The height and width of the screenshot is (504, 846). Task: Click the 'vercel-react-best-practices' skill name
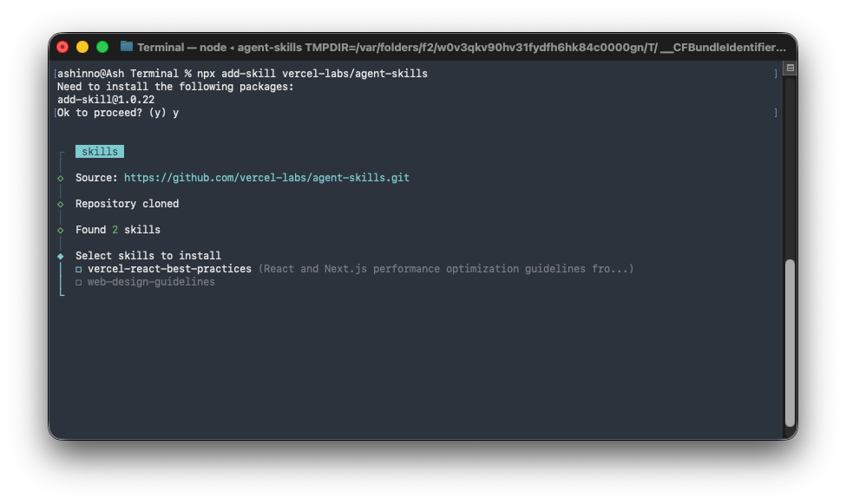(x=169, y=269)
